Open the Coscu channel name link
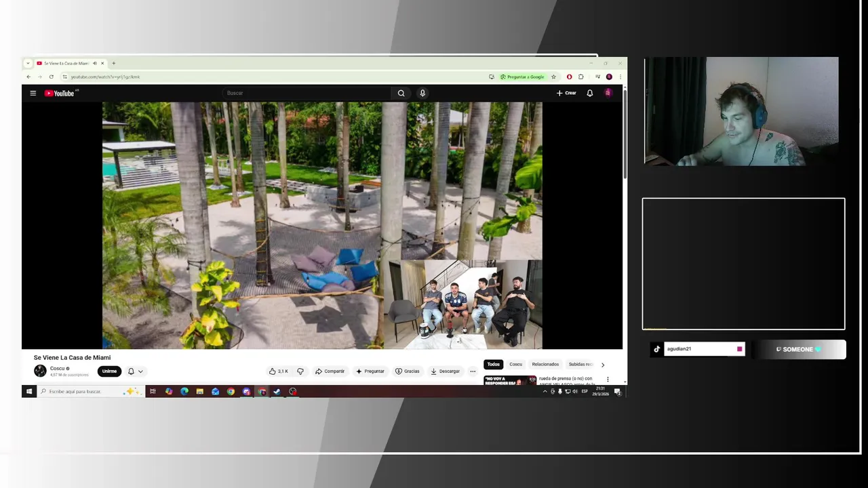The width and height of the screenshot is (868, 488). point(57,368)
